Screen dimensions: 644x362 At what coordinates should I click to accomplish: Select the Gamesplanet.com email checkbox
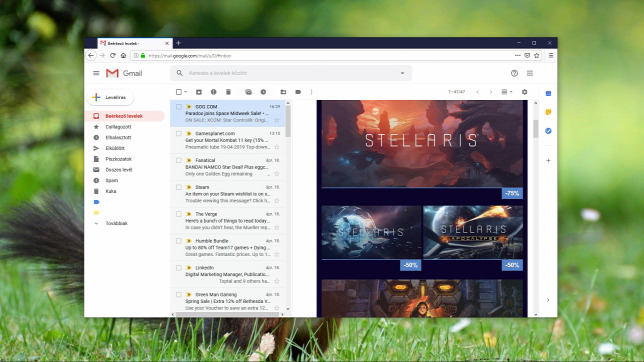(x=179, y=134)
